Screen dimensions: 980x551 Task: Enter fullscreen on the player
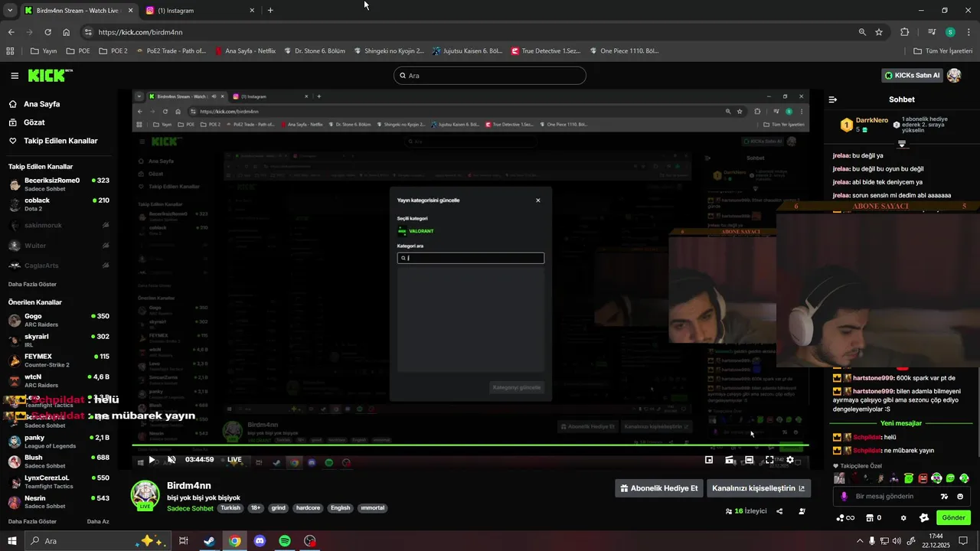769,460
